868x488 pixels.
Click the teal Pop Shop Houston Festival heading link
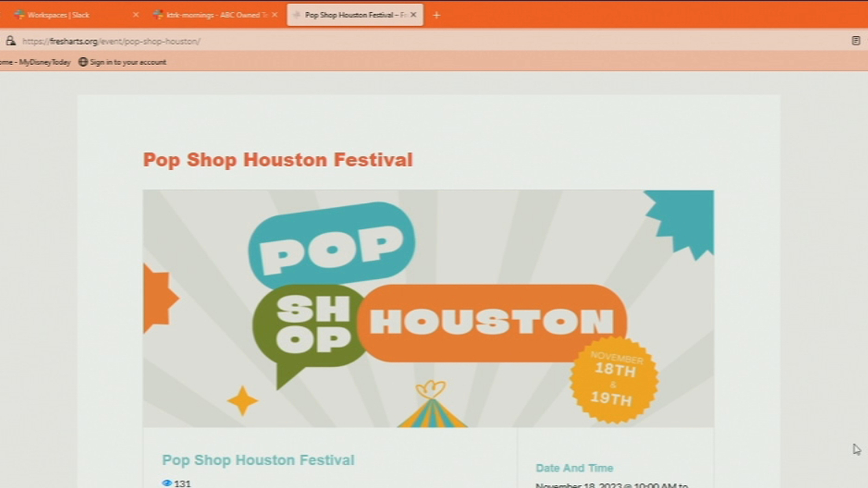click(x=258, y=460)
